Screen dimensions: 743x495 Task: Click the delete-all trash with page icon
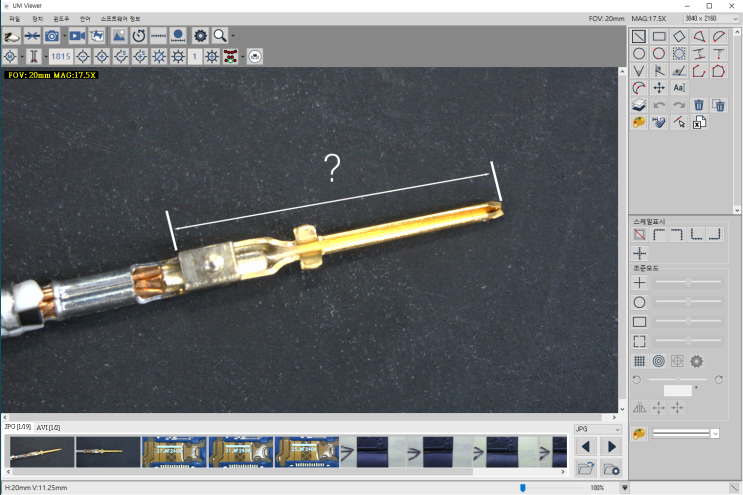[x=719, y=105]
